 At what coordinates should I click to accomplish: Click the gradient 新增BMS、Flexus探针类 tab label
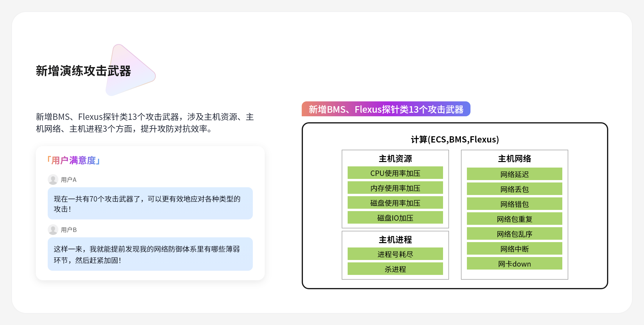tap(386, 109)
